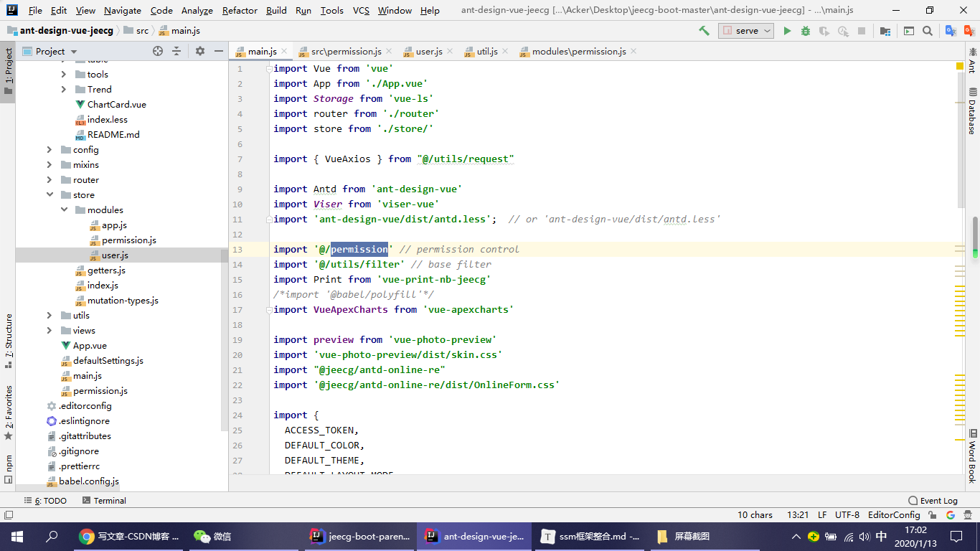
Task: Open the Favorites tool window
Action: click(8, 413)
